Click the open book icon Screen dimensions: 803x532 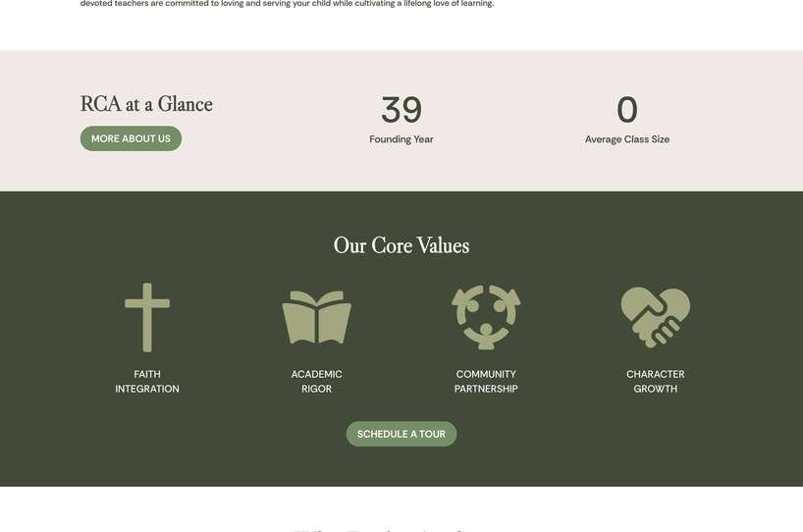[316, 317]
